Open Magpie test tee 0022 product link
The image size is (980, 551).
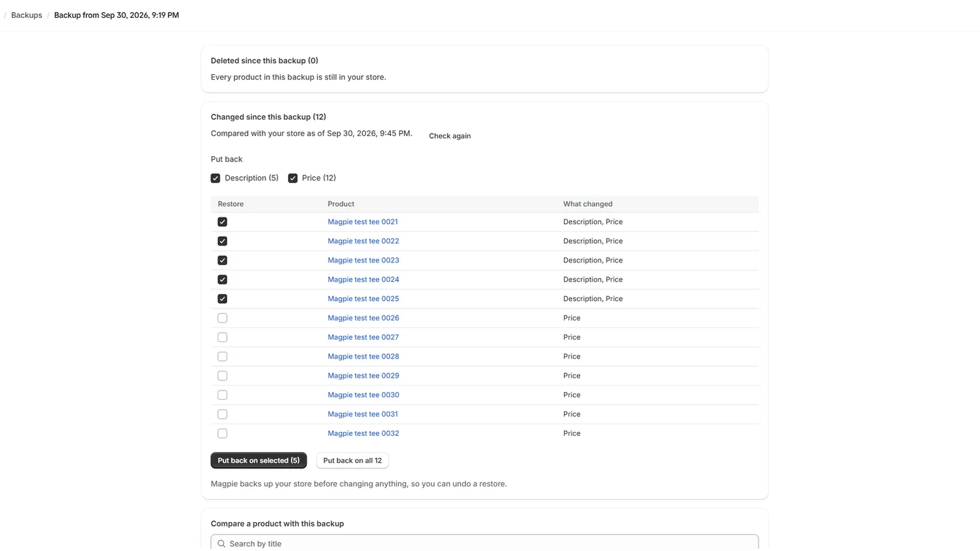[x=363, y=241]
